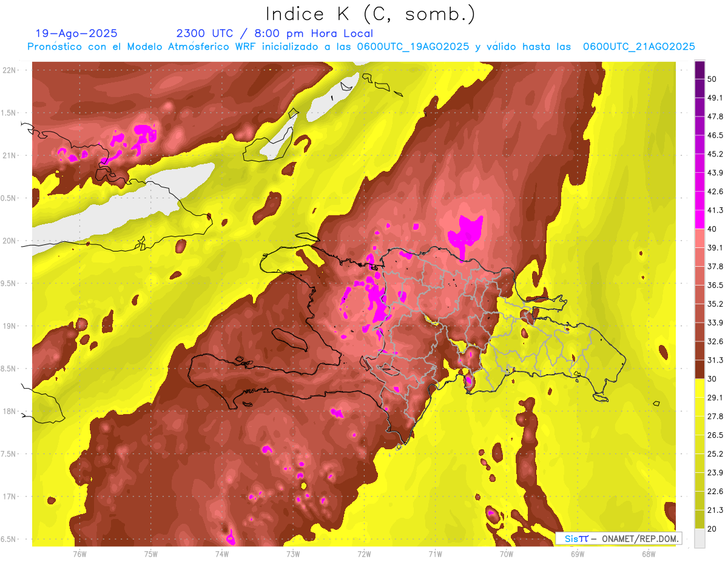Select the legend value '35.2'
Screen dimensions: 728x562
715,304
